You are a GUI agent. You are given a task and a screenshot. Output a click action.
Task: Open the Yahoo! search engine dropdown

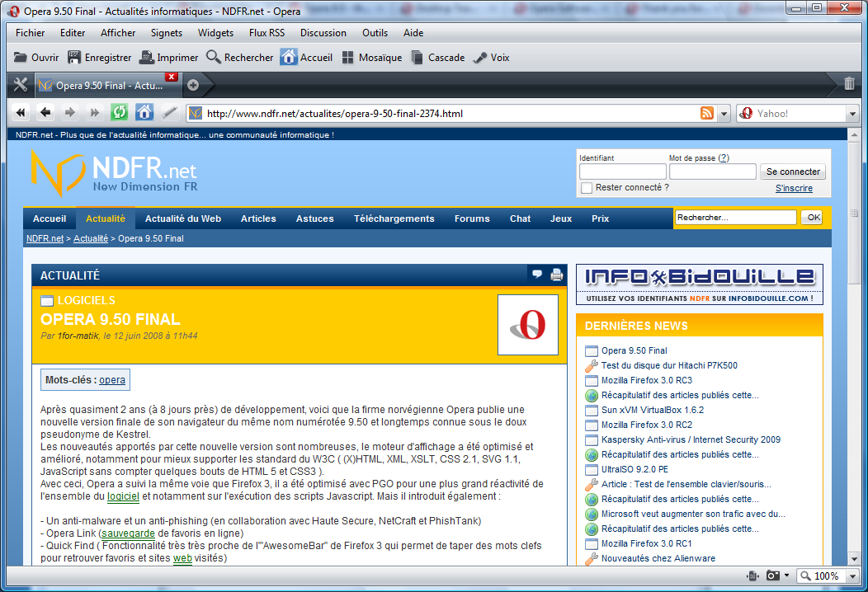click(852, 114)
